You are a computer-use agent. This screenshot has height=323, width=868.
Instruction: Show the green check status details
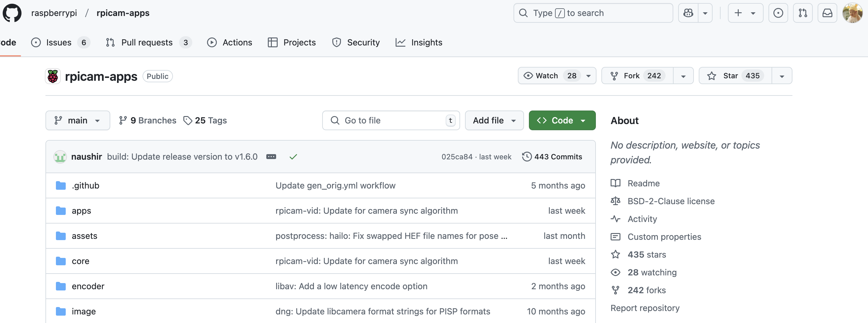pos(293,157)
